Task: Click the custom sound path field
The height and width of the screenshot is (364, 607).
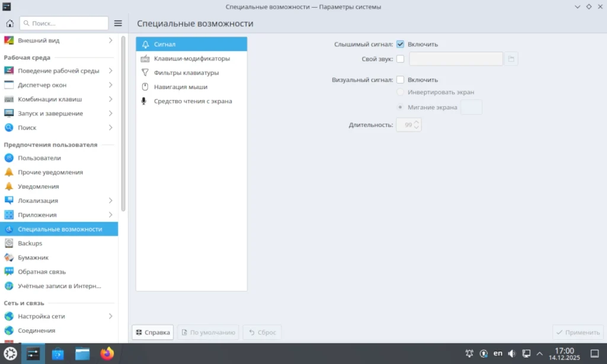Action: click(456, 59)
